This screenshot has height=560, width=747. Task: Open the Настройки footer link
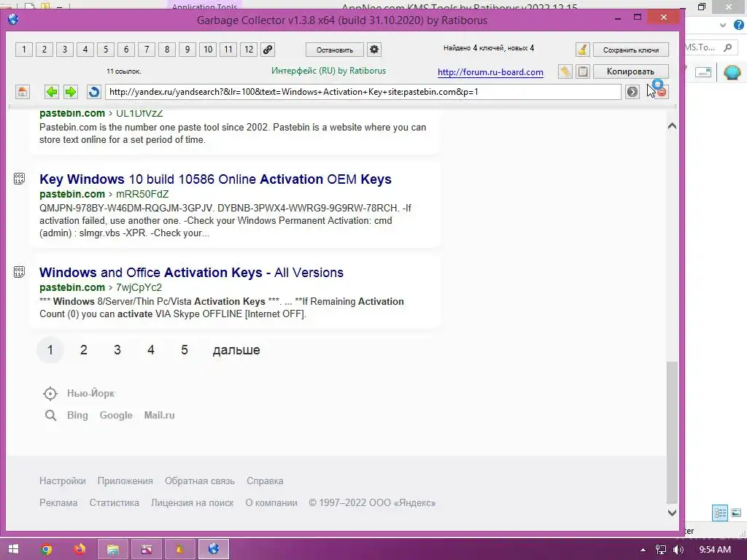[x=63, y=481]
